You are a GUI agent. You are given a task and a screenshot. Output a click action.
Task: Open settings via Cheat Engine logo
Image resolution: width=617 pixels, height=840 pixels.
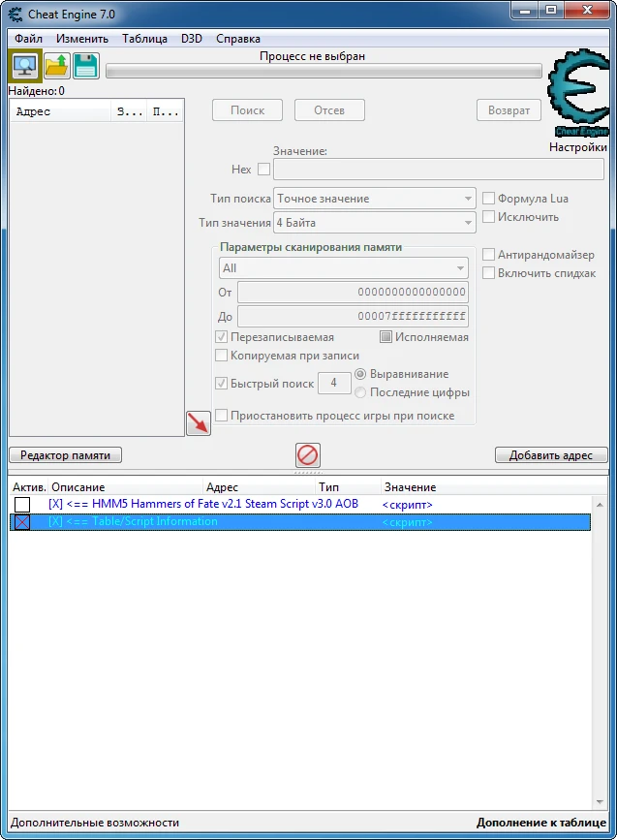578,94
